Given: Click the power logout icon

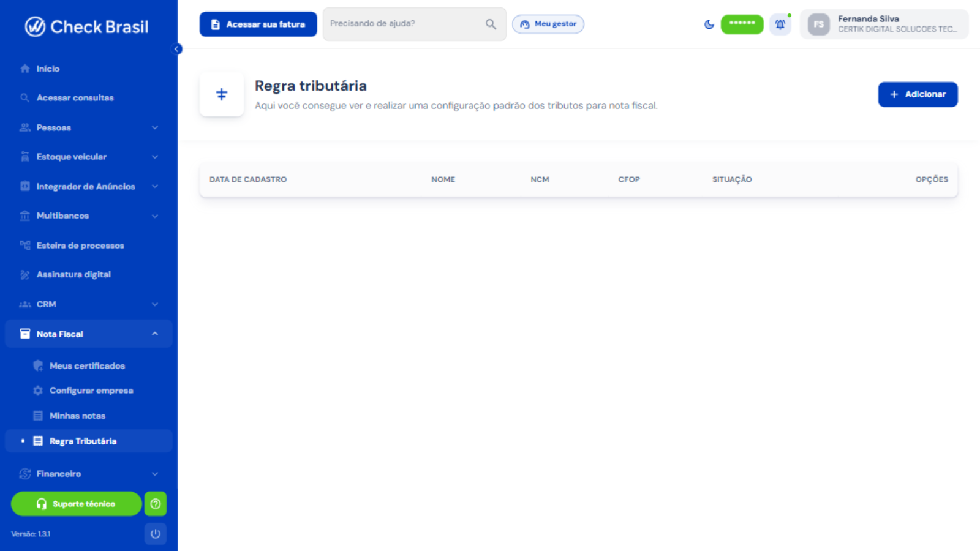Looking at the screenshot, I should pos(156,534).
